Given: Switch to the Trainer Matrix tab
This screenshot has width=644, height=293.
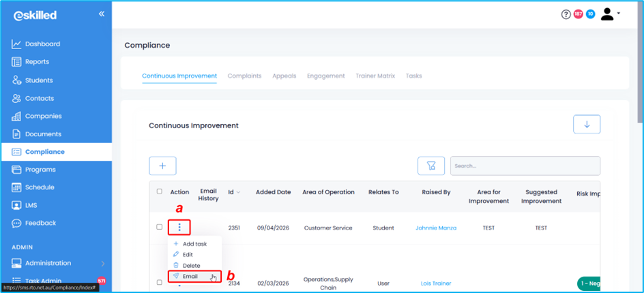Looking at the screenshot, I should coord(375,76).
